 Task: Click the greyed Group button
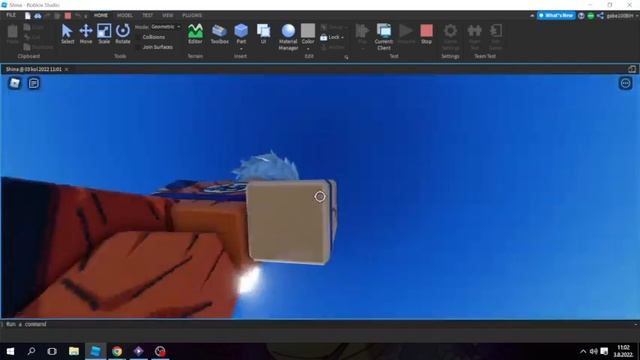pyautogui.click(x=333, y=27)
